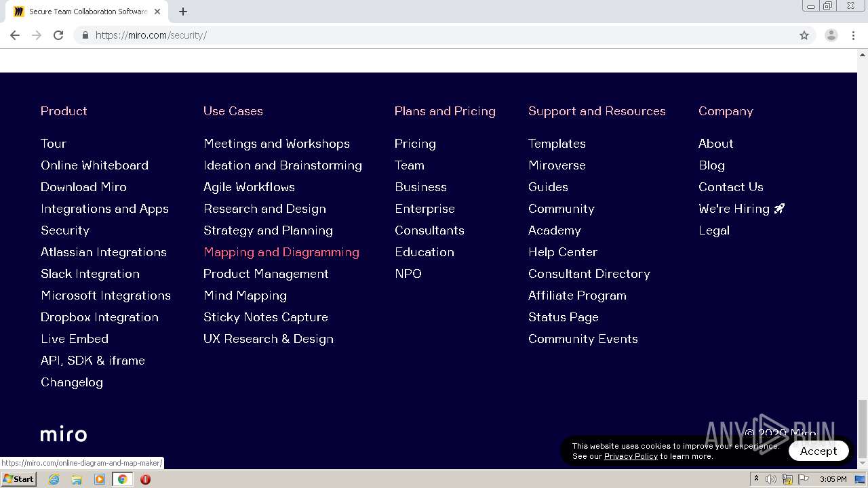
Task: Go to Live Embed page
Action: pos(75,339)
